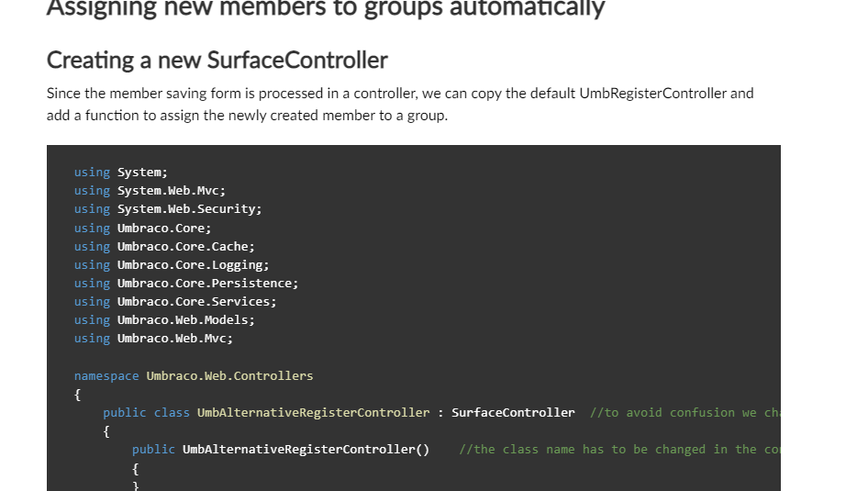This screenshot has height=491, width=868.
Task: Click the 'using System.Web.Security;' line
Action: 168,209
